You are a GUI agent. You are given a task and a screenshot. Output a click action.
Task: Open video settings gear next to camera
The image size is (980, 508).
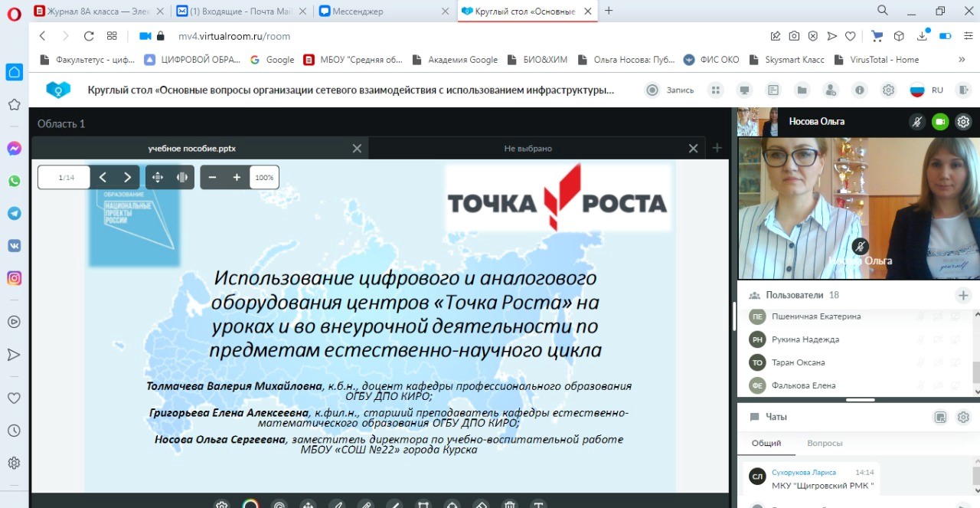pyautogui.click(x=963, y=121)
